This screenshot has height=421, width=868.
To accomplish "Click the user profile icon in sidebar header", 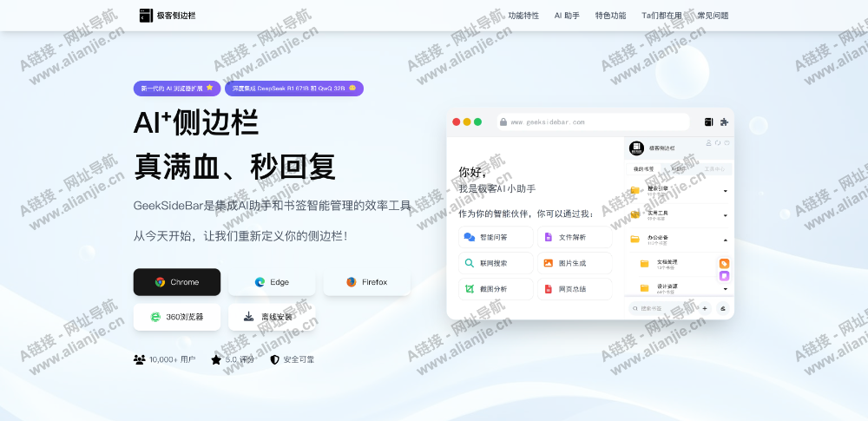I will (708, 143).
